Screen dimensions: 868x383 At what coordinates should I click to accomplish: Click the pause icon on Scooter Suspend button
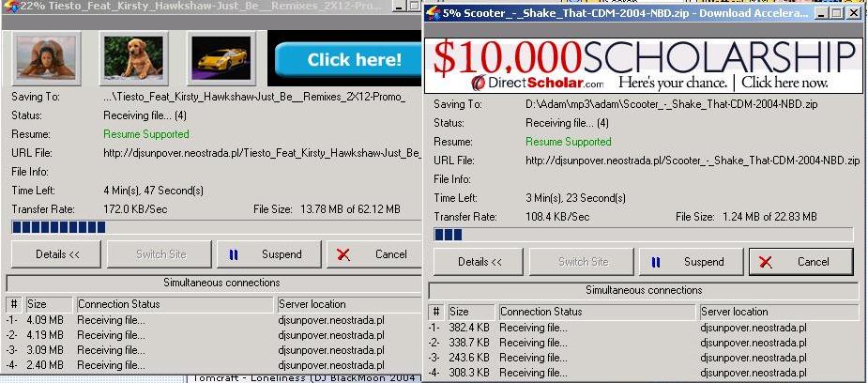[656, 262]
